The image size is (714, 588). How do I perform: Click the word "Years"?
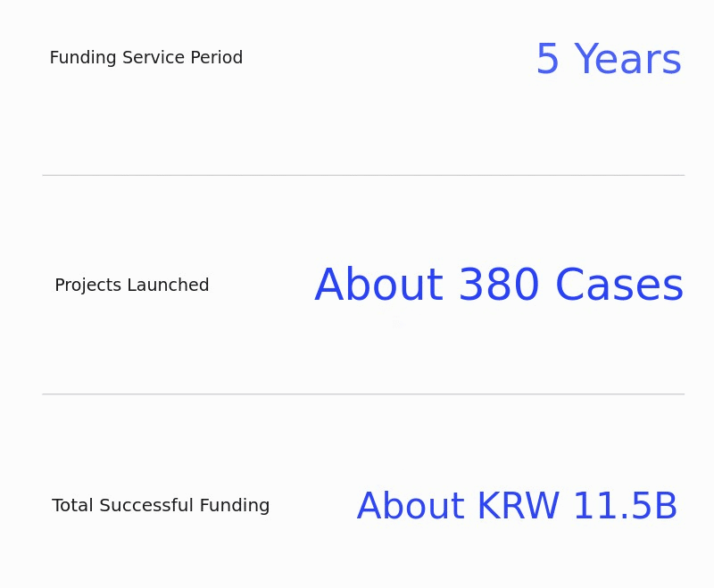[627, 61]
